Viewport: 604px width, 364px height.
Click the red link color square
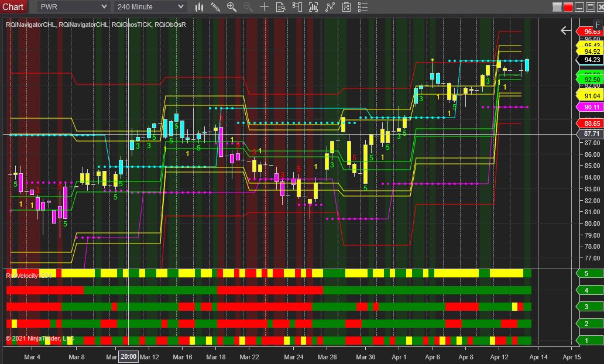click(567, 7)
